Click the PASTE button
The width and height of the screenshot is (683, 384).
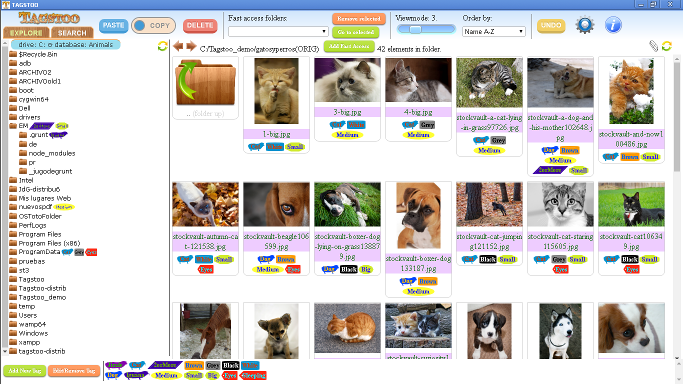pyautogui.click(x=114, y=25)
